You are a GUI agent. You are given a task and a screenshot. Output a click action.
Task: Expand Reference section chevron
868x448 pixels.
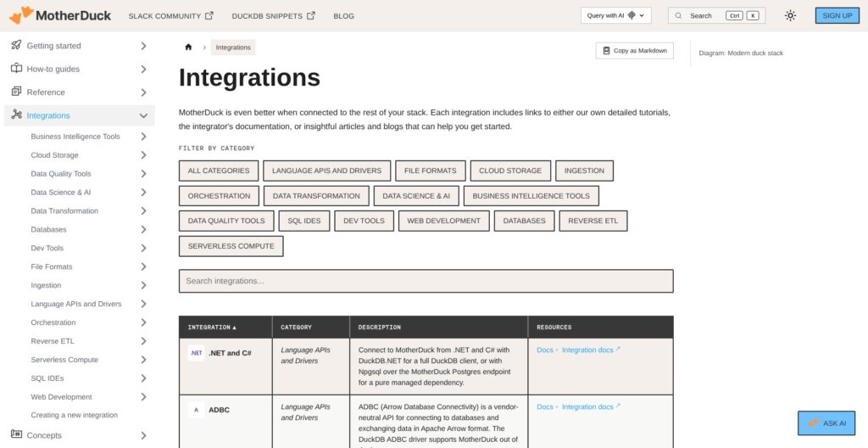143,92
